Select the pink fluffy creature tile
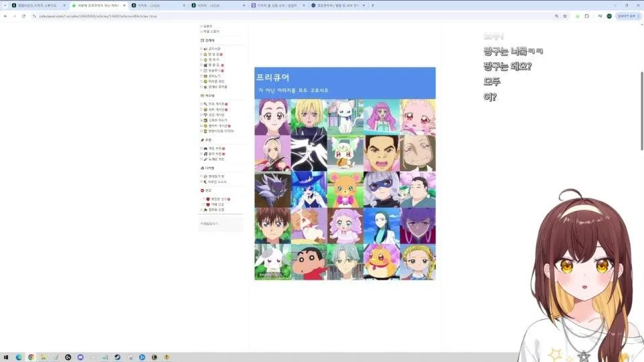 [418, 117]
